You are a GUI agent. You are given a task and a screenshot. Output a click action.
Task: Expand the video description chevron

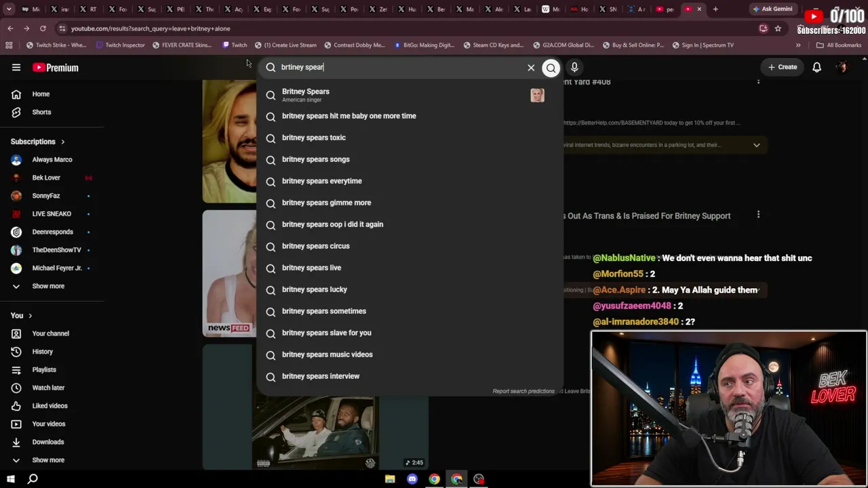pyautogui.click(x=757, y=145)
